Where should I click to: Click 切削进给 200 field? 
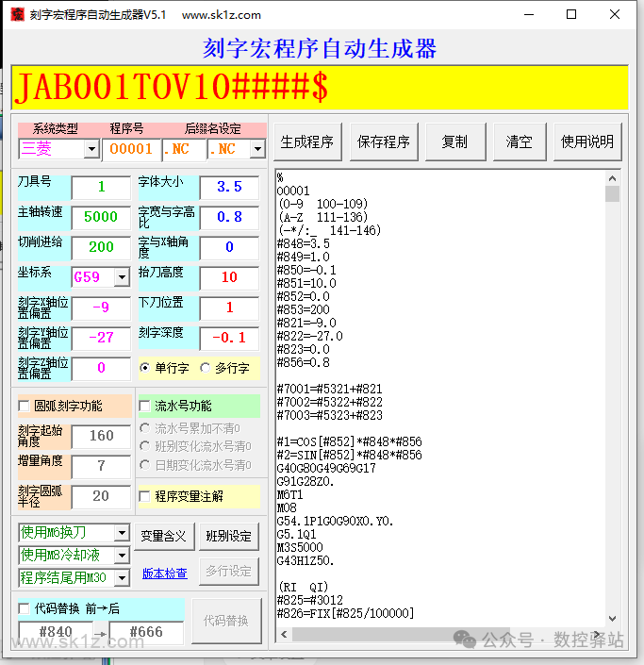tap(101, 247)
